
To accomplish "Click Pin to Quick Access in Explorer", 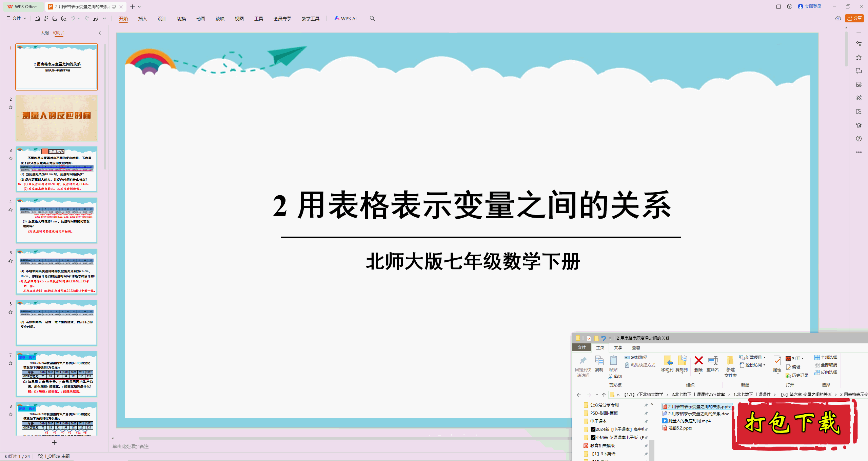I will pyautogui.click(x=583, y=367).
